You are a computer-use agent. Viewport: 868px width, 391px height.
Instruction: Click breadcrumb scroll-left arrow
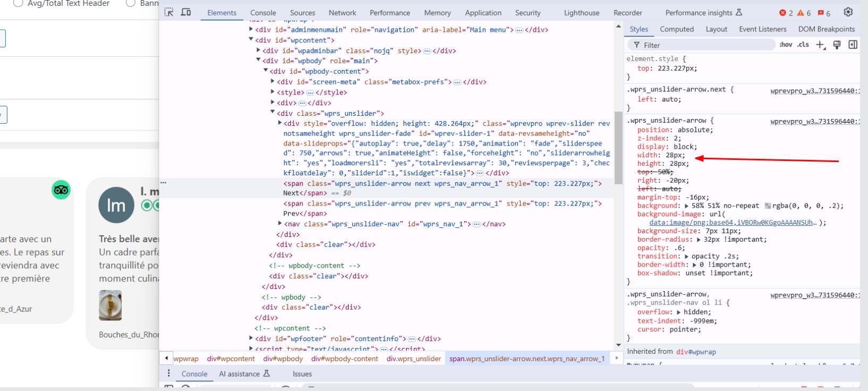click(x=166, y=359)
